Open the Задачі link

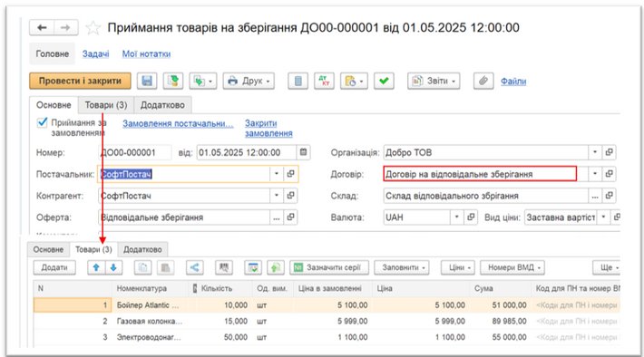click(x=96, y=53)
